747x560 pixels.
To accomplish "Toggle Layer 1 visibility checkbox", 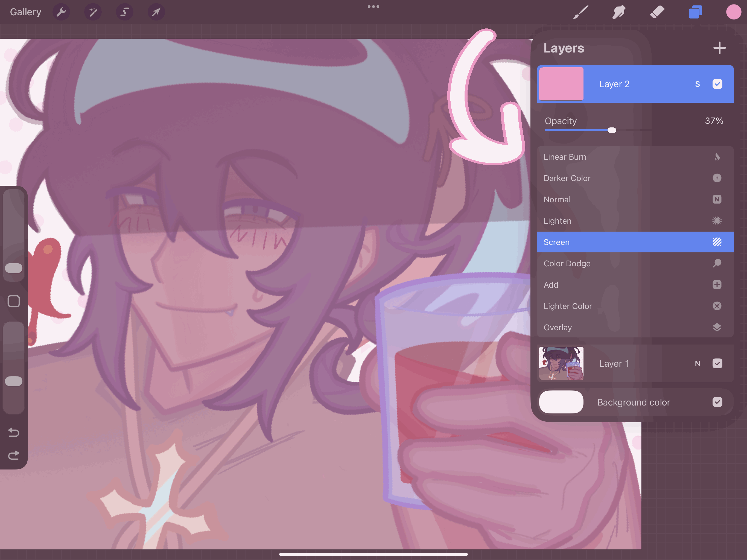I will point(717,363).
